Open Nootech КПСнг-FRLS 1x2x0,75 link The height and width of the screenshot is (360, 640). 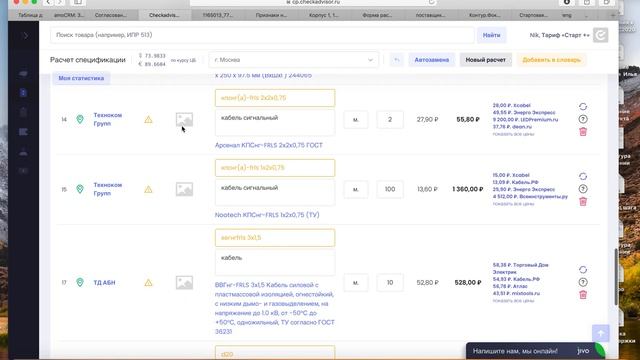(267, 215)
